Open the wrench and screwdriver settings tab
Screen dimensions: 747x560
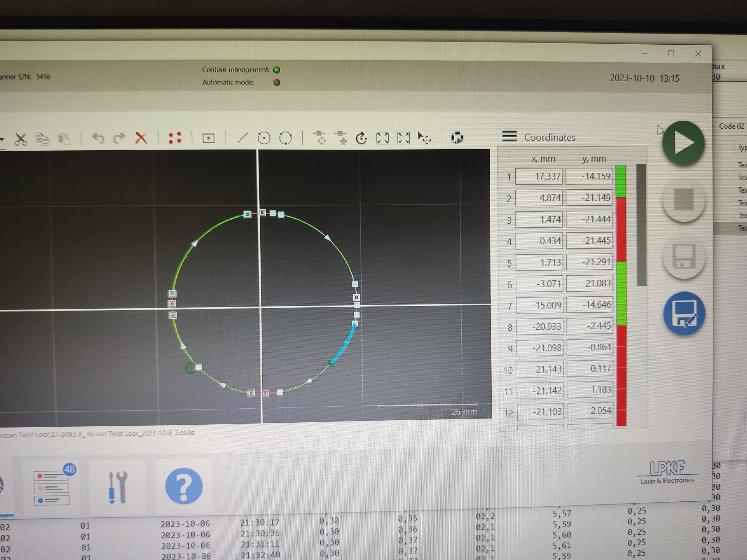(118, 487)
